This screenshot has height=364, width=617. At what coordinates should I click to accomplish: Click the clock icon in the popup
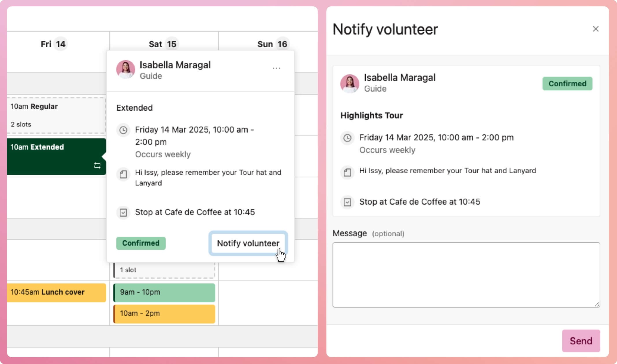pos(123,130)
